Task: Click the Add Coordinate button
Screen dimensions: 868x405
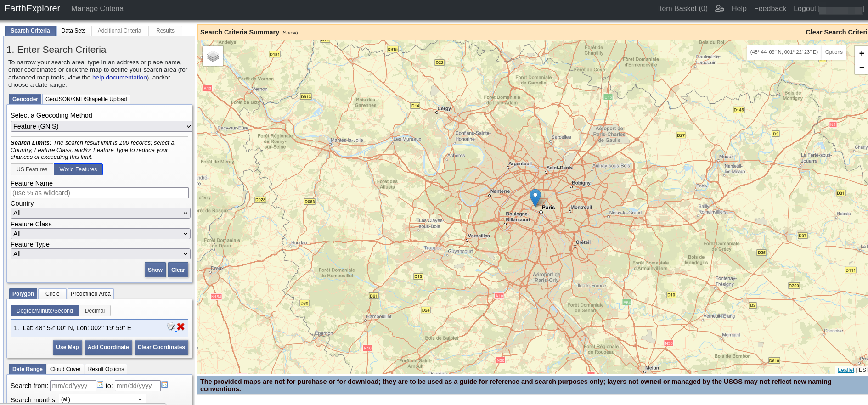Action: click(x=108, y=347)
